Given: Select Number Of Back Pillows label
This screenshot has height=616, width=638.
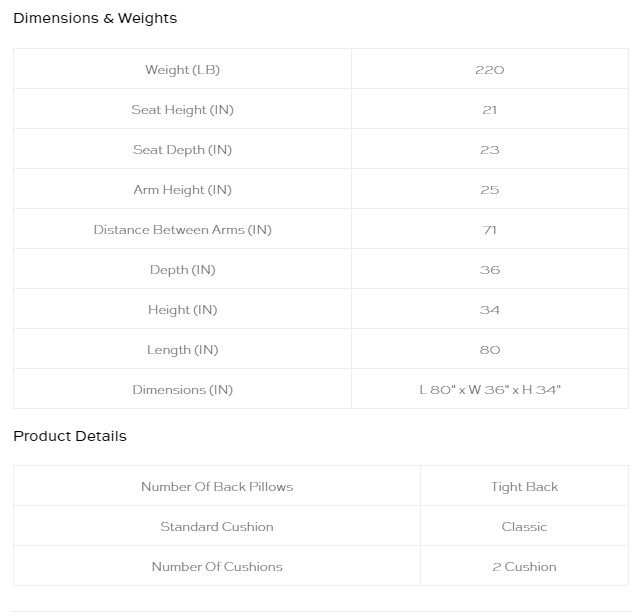Looking at the screenshot, I should 217,487.
